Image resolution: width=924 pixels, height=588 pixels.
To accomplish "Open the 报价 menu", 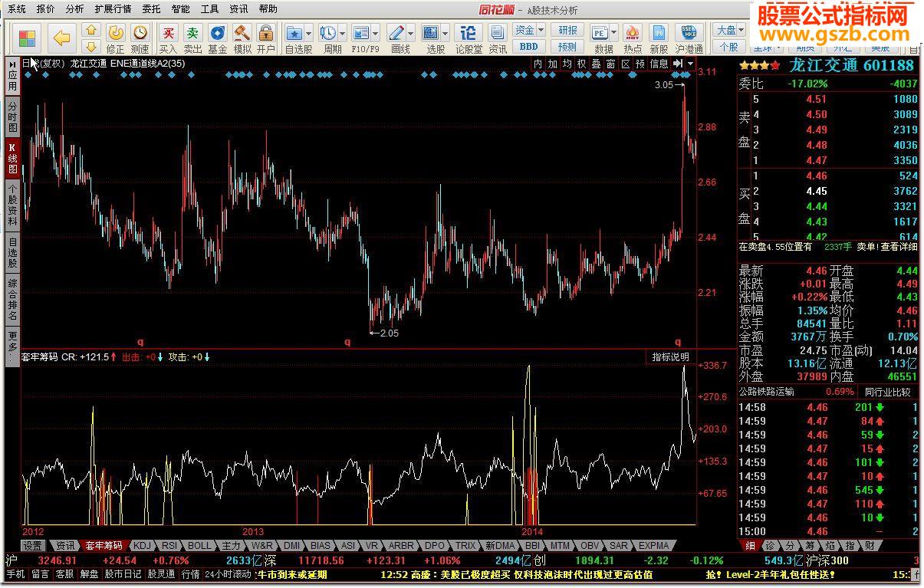I will 45,9.
